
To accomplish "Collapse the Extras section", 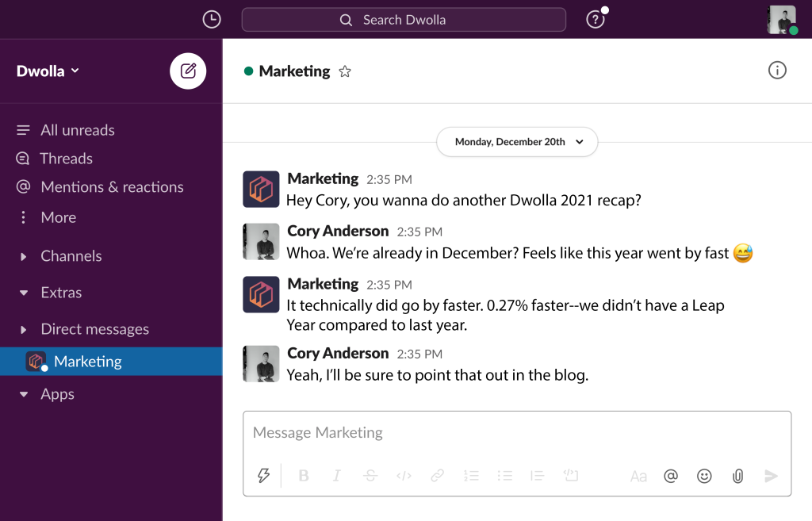I will pos(23,293).
